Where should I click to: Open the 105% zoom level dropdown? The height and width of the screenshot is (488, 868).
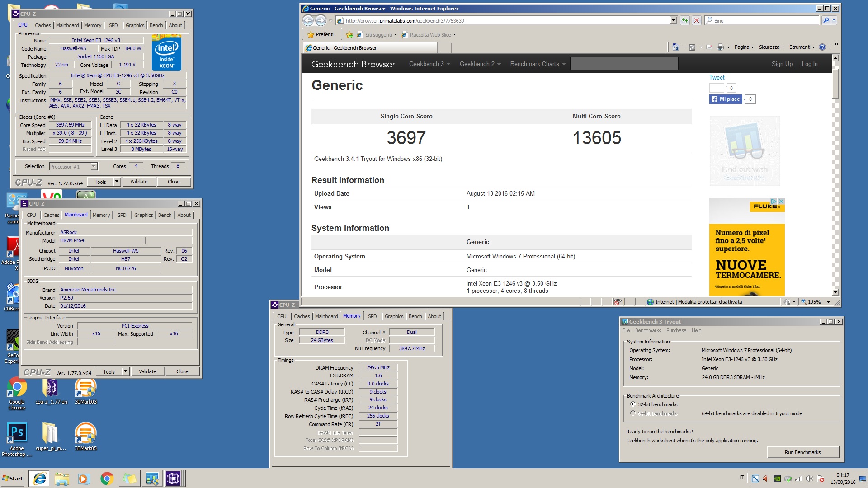tap(828, 302)
